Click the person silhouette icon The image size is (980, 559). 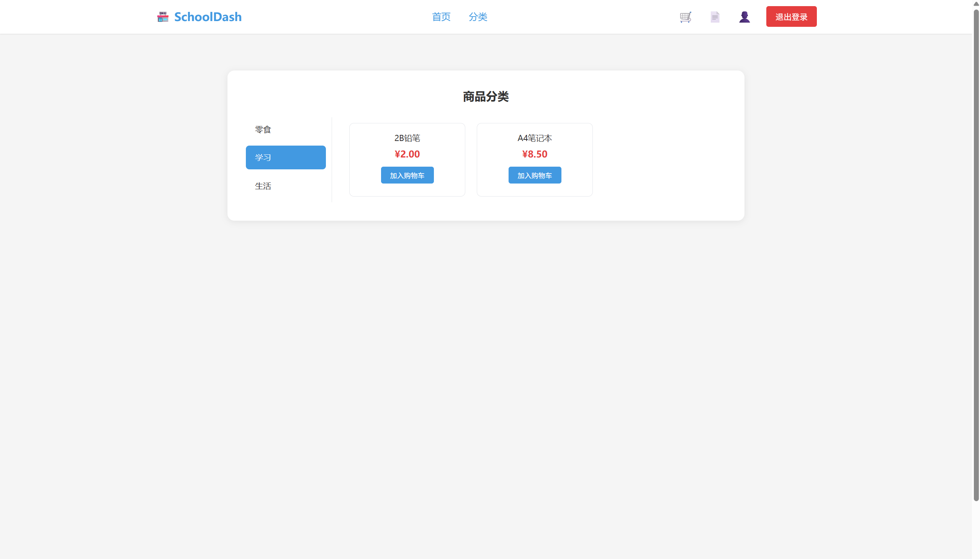(744, 16)
